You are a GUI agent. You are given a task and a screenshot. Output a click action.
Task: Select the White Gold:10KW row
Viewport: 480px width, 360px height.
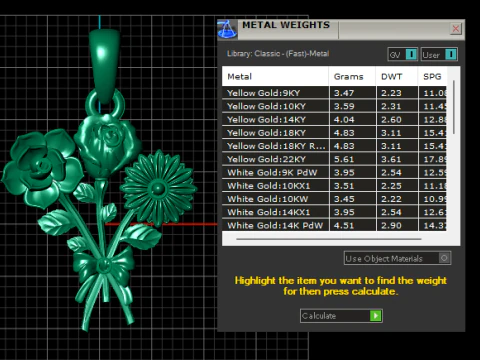334,199
